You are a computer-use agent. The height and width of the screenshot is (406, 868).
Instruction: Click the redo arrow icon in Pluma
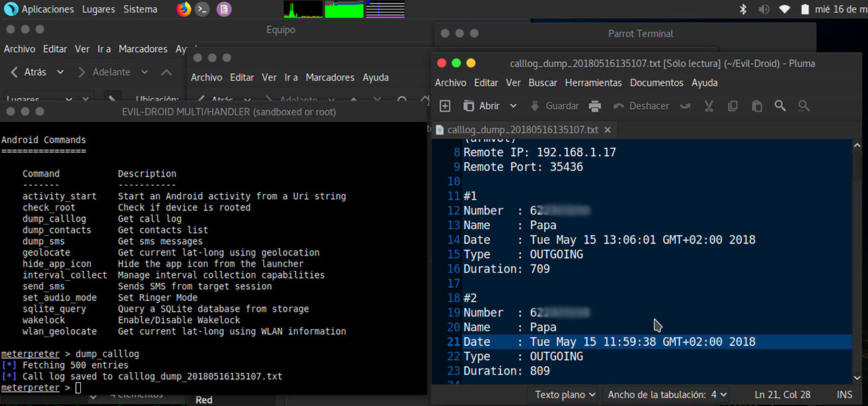(x=685, y=106)
